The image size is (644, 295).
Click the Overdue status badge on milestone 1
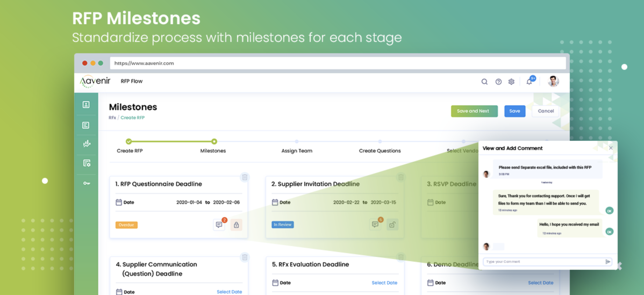[127, 225]
